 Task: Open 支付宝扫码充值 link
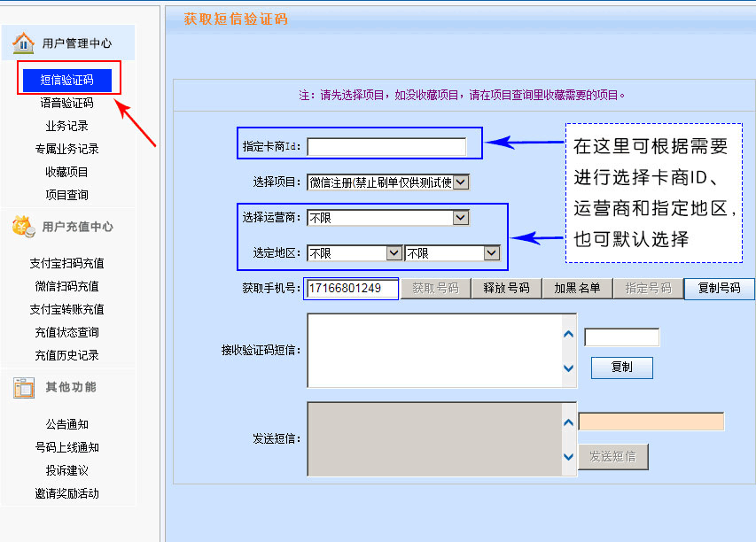[67, 263]
